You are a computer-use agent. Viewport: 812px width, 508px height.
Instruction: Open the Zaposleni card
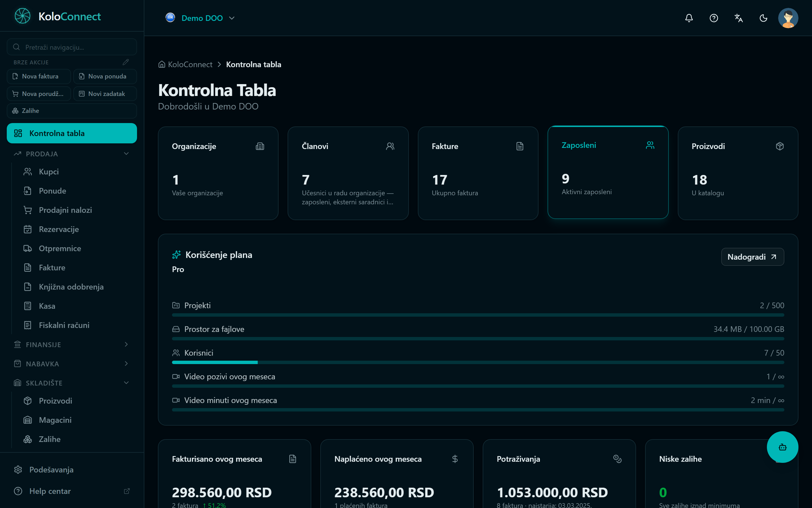608,172
